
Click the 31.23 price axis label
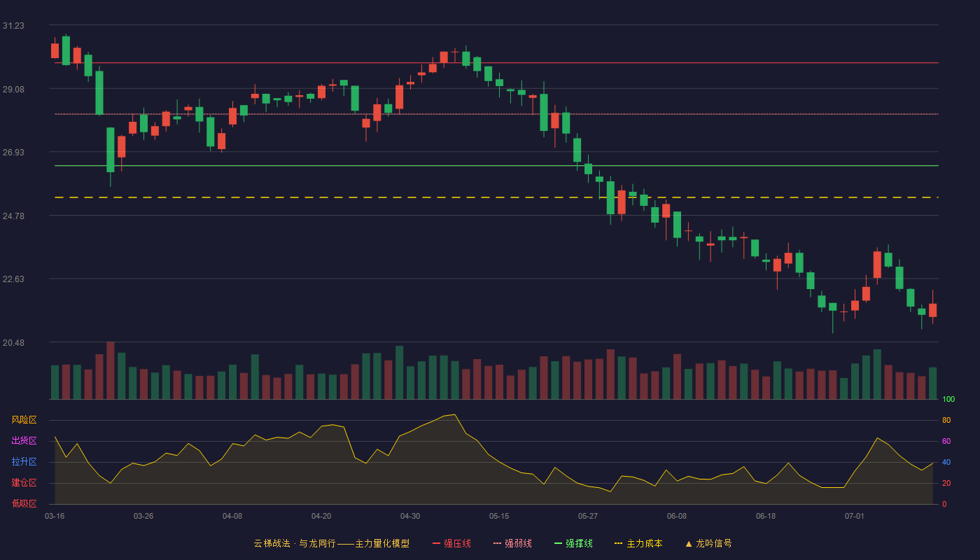[13, 26]
